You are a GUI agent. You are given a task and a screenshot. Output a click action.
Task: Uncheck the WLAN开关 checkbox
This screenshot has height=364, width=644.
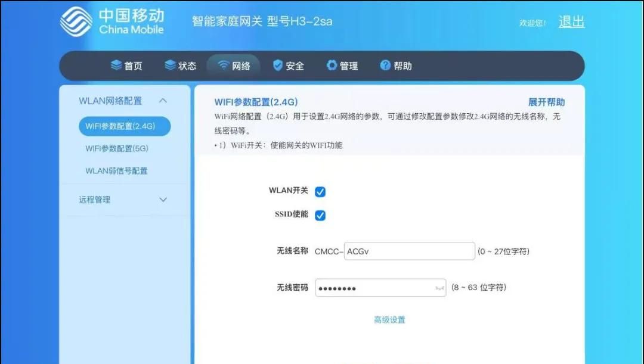320,191
